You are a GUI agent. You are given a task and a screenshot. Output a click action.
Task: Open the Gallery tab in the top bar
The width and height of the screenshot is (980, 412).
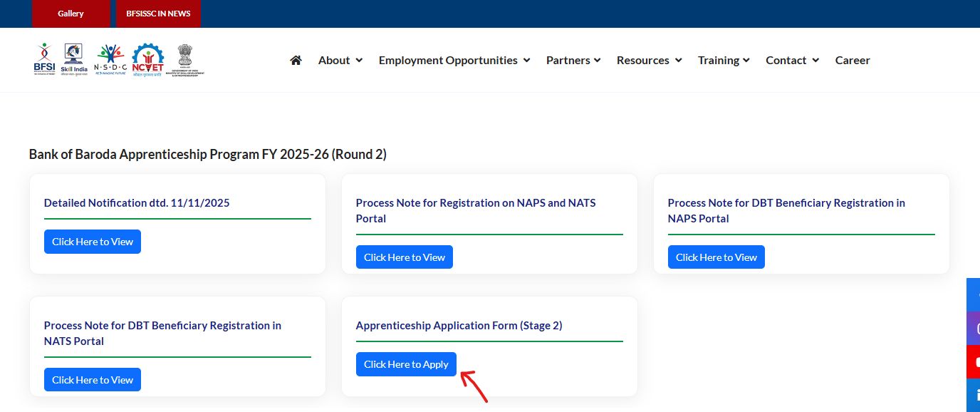tap(71, 14)
